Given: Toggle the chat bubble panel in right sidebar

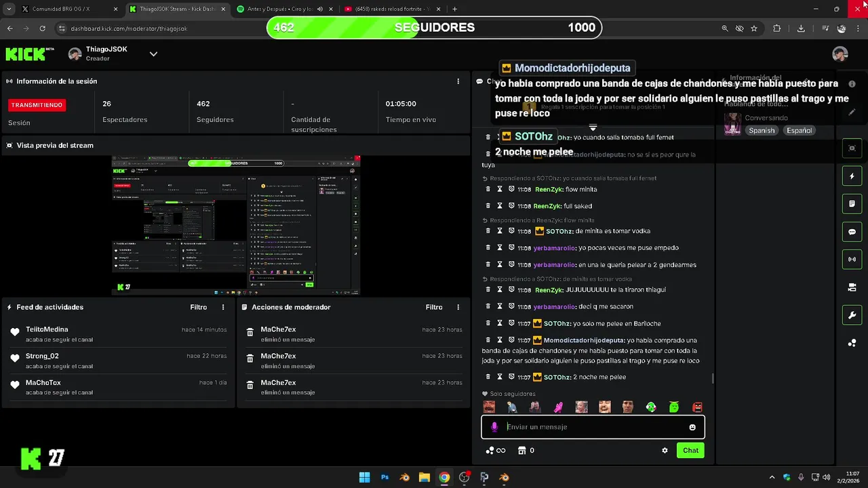Looking at the screenshot, I should 852,232.
